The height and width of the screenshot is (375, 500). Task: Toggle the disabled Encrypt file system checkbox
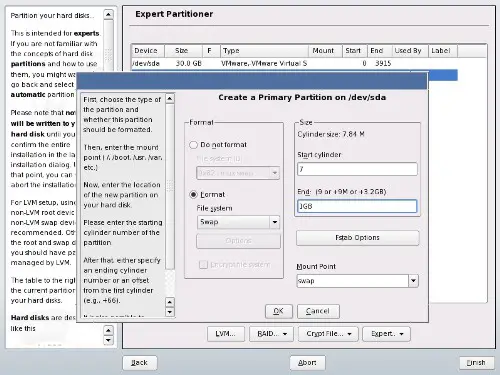coord(203,265)
